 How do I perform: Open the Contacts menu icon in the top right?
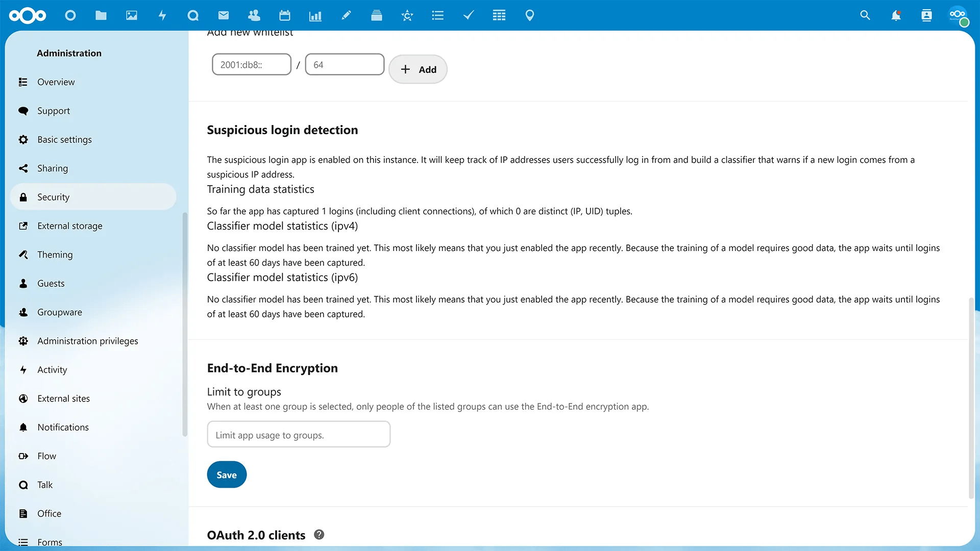click(926, 15)
